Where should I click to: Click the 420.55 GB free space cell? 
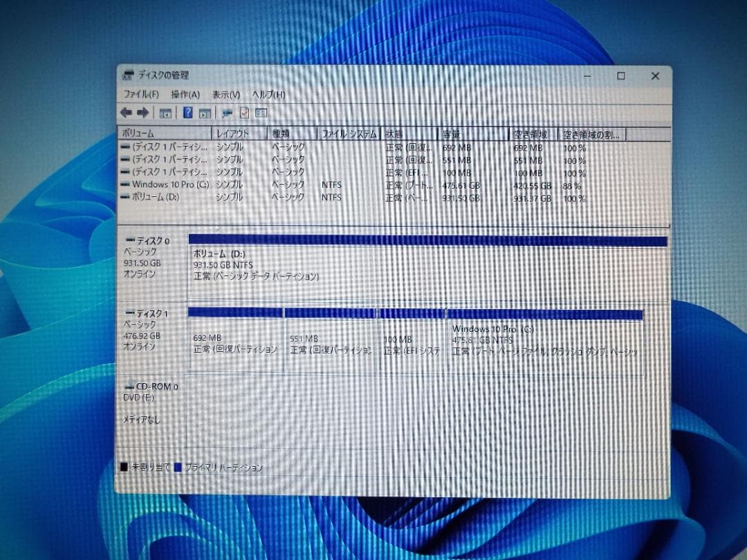tap(533, 186)
